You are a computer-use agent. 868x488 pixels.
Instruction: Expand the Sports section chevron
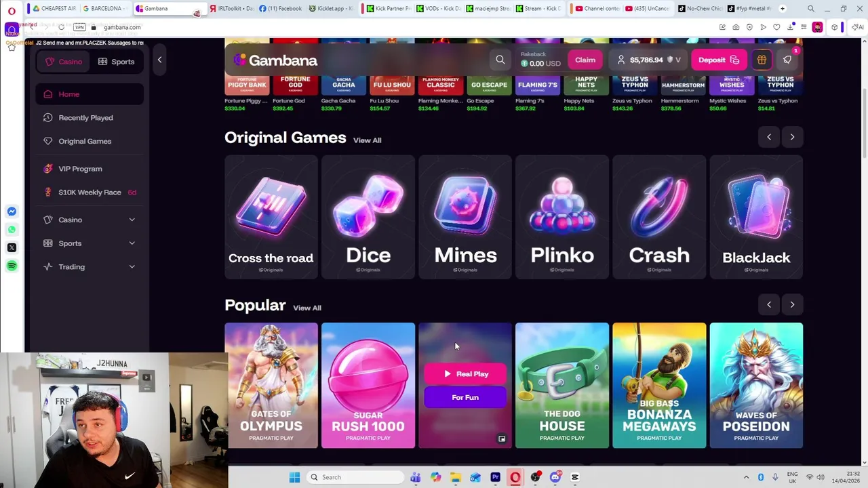132,243
